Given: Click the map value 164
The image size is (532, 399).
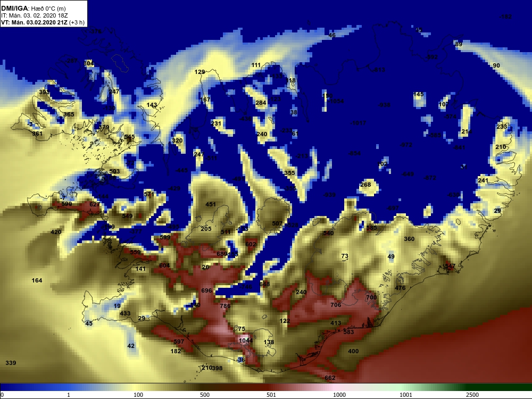Looking at the screenshot, I should (37, 280).
